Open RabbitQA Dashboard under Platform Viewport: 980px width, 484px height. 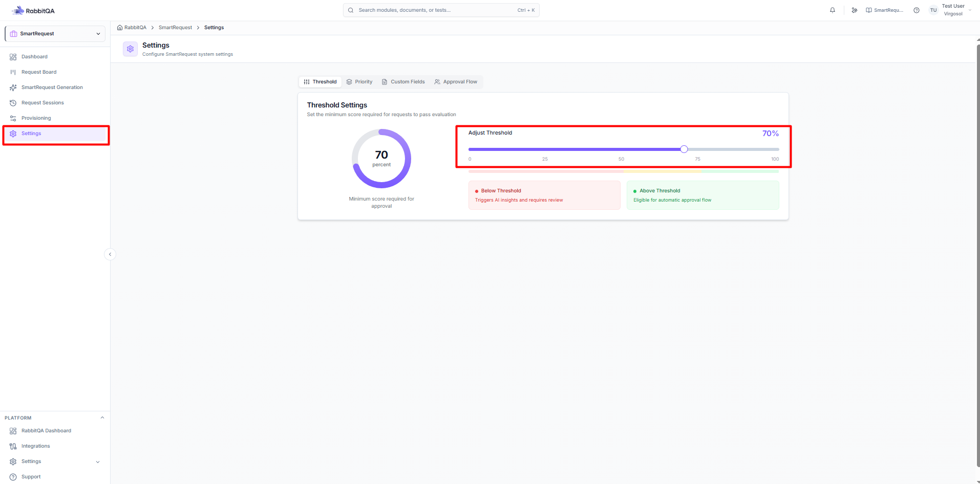tap(55, 431)
